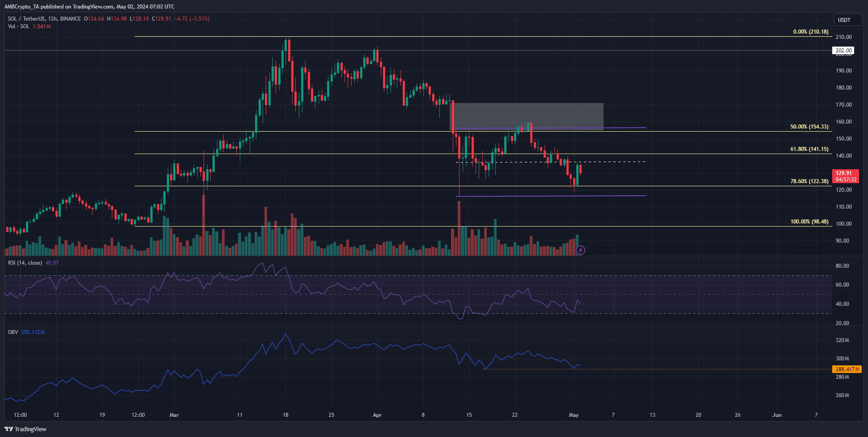The image size is (868, 437).
Task: Click 60.00 on the RSI axis
Action: pyautogui.click(x=842, y=285)
